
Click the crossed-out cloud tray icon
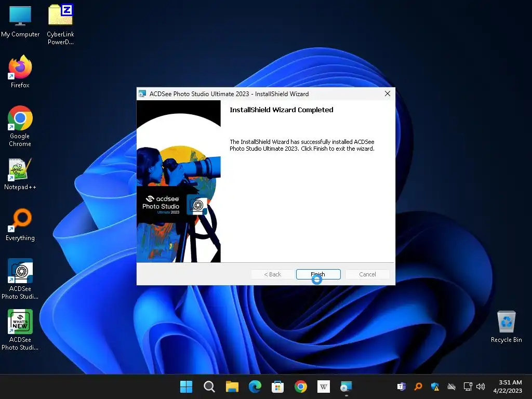(x=451, y=387)
